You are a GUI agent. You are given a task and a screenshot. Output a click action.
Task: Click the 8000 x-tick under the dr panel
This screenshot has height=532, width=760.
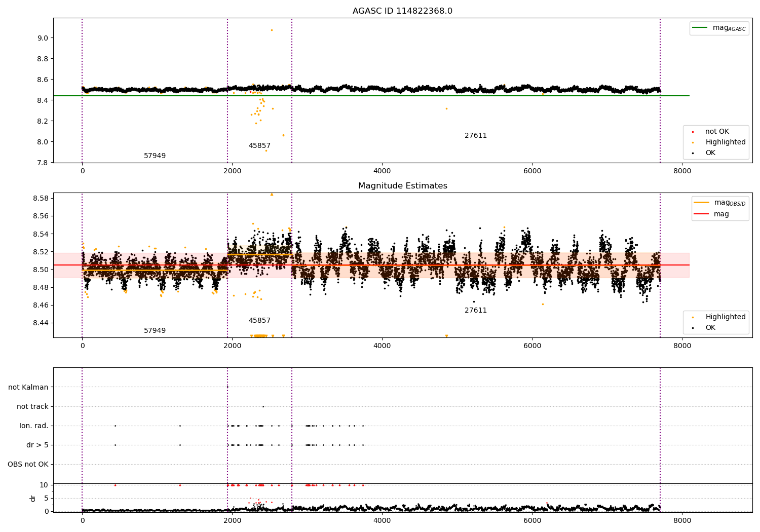pyautogui.click(x=682, y=520)
